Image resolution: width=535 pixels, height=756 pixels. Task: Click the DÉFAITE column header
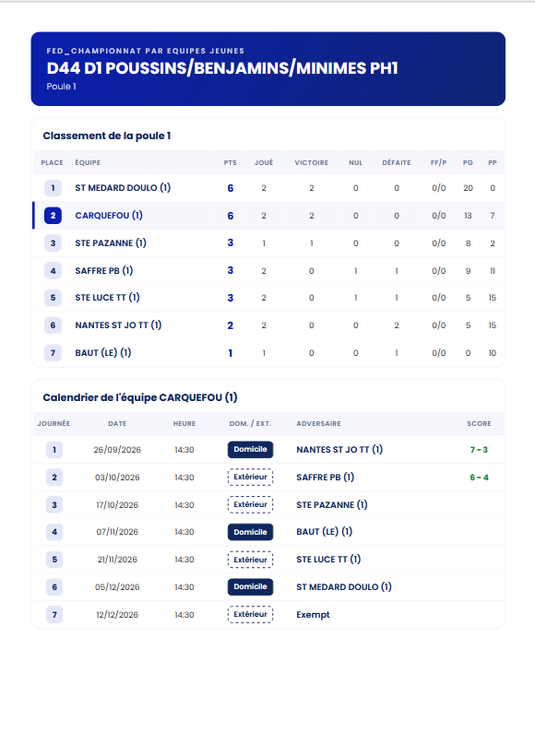click(x=397, y=162)
